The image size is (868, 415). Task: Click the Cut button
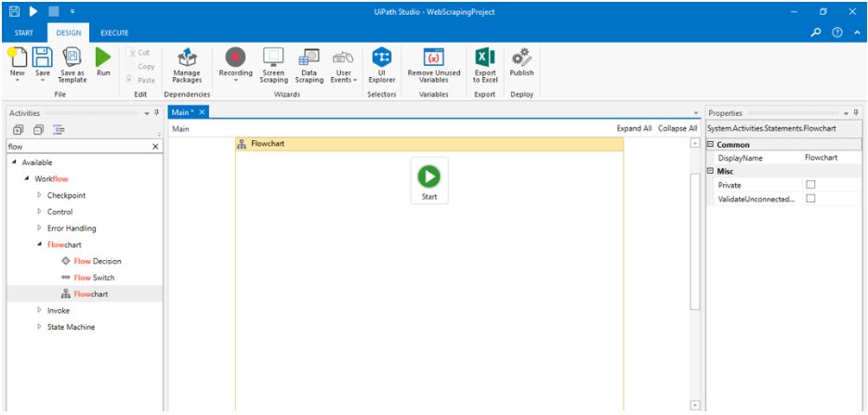point(139,53)
